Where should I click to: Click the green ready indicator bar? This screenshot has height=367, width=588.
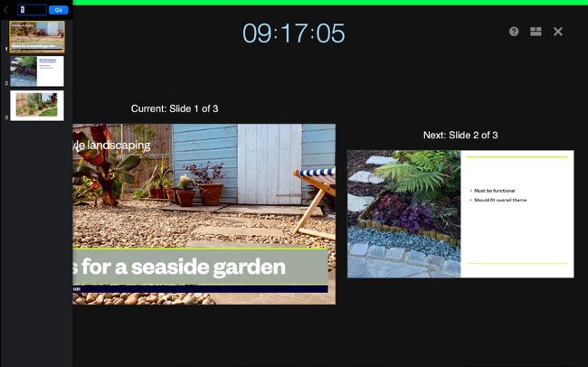(330, 3)
